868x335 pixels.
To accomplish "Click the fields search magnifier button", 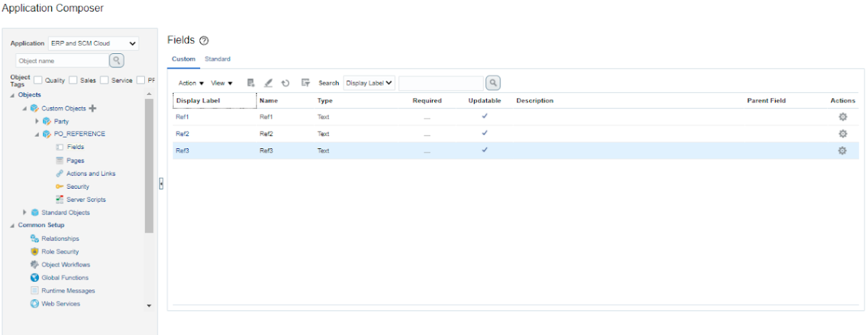I will pyautogui.click(x=494, y=83).
